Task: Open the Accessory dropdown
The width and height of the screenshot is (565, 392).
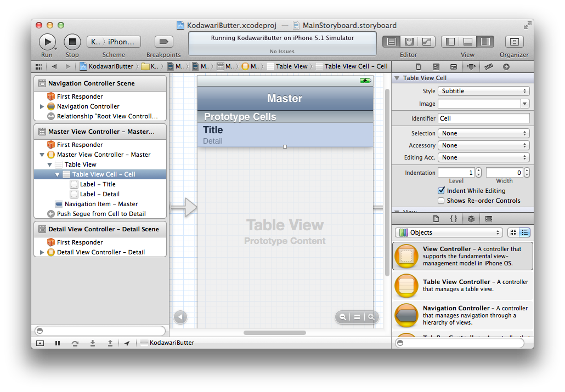Action: [484, 145]
